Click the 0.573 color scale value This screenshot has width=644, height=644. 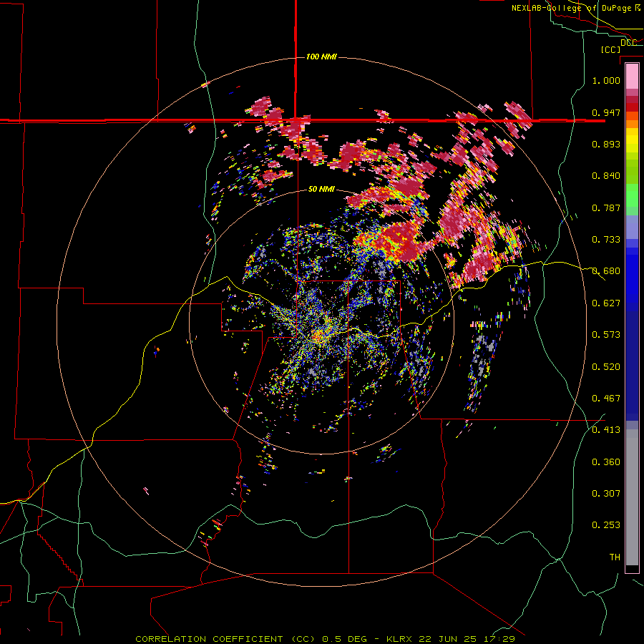[x=606, y=335]
